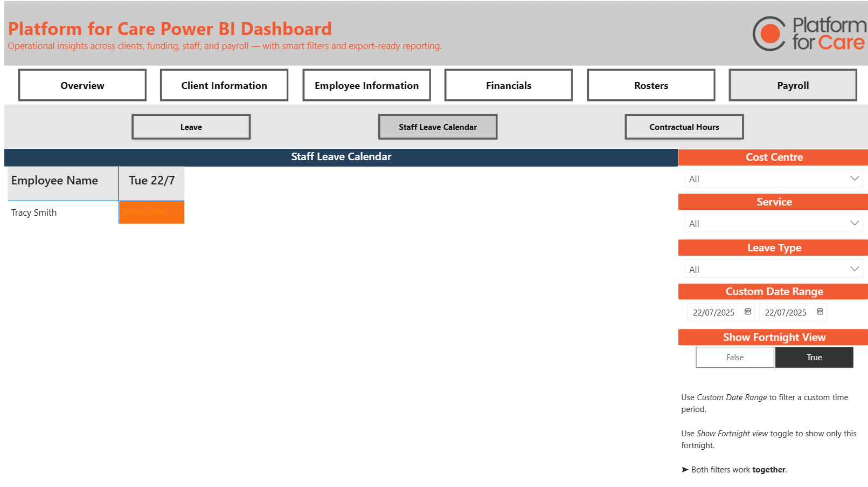Open the end date calendar picker icon
This screenshot has height=487, width=868.
pos(820,312)
